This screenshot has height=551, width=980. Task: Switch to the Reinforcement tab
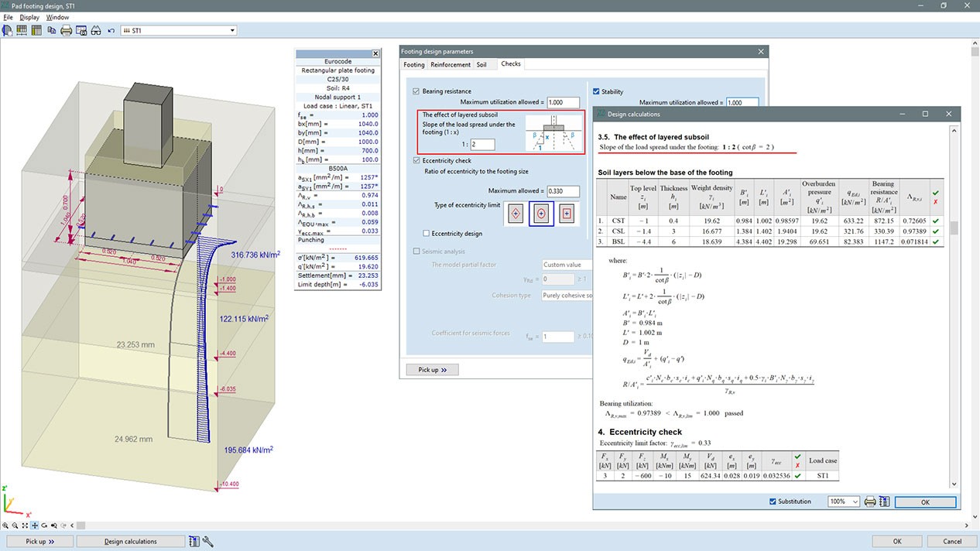(x=451, y=65)
